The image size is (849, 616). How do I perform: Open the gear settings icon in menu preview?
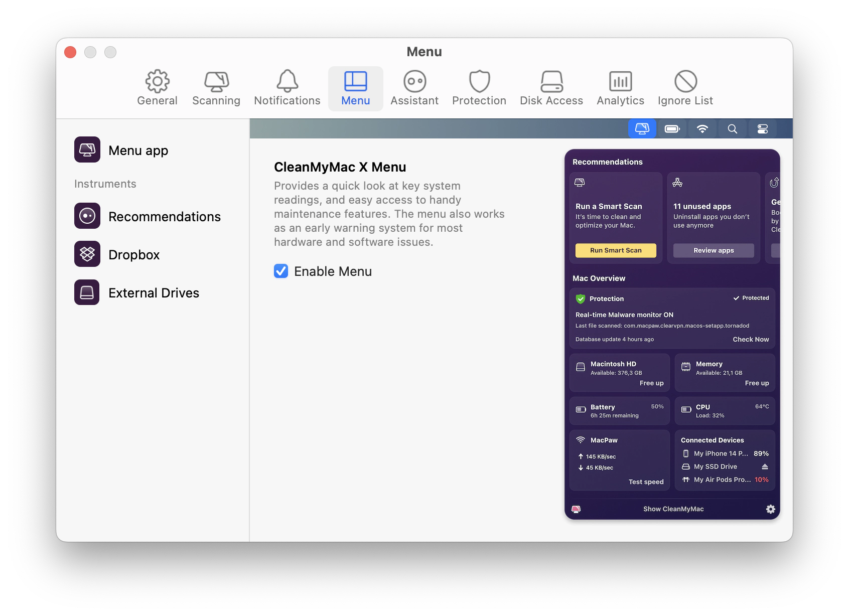pos(771,509)
